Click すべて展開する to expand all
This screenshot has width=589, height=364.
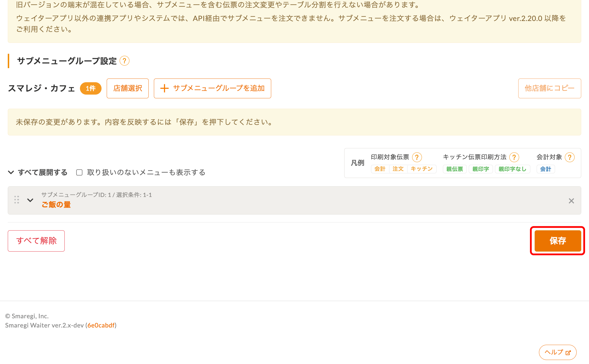[38, 172]
